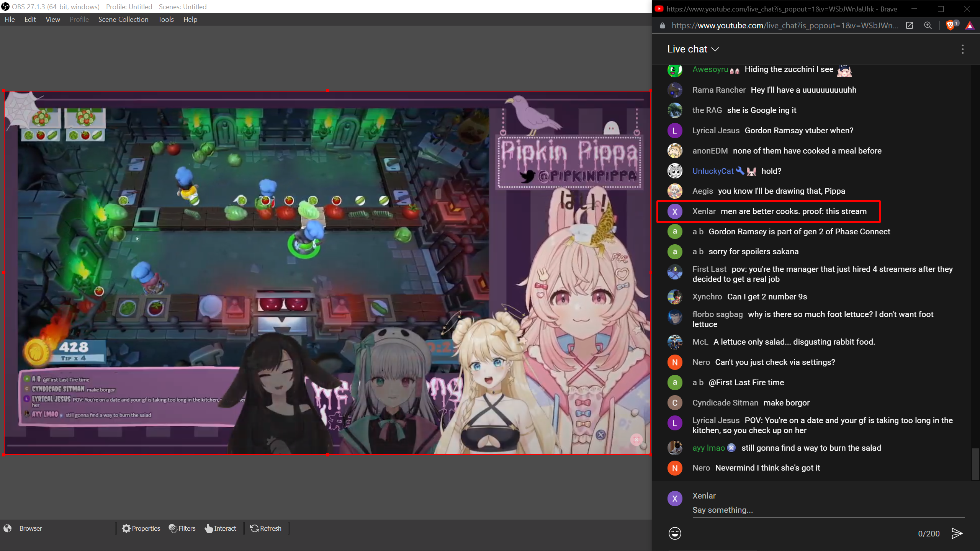Click ayy lmao's avatar
Image resolution: width=980 pixels, height=551 pixels.
point(675,448)
